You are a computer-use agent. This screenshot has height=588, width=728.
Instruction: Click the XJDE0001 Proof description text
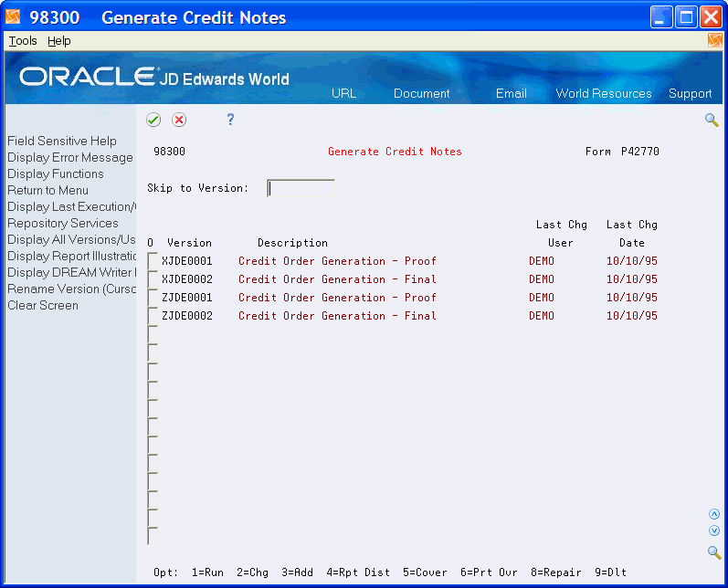(338, 261)
